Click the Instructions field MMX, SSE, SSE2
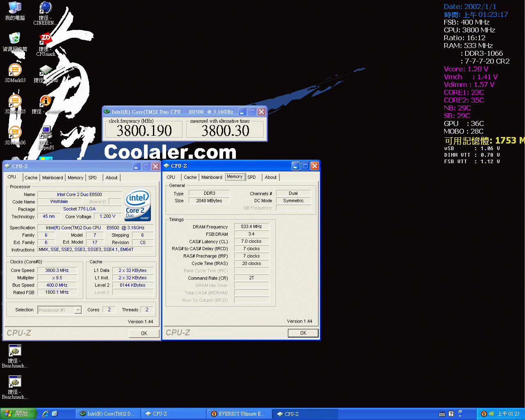This screenshot has width=525, height=420. [96, 249]
